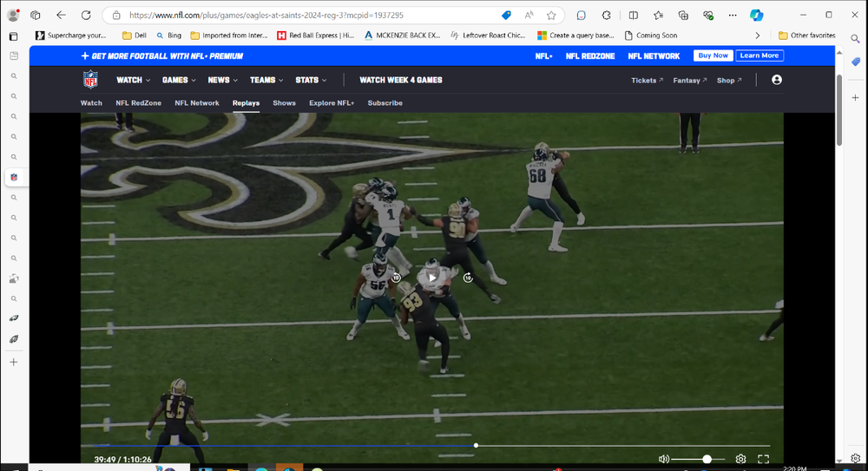Refresh the page in the browser
Viewport: 868px width, 471px height.
[86, 16]
